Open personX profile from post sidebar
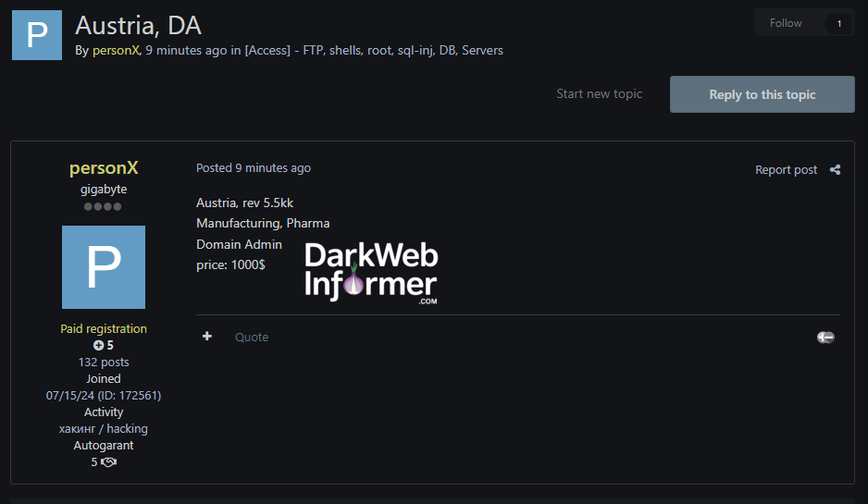This screenshot has height=504, width=868. coord(104,168)
